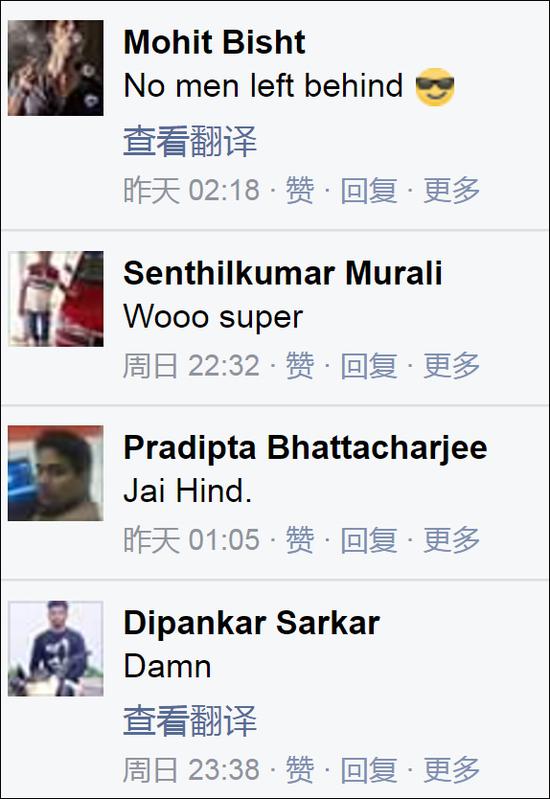Screen dimensions: 550x799
Task: Click the name Dipankar Sarkar
Action: [x=251, y=623]
